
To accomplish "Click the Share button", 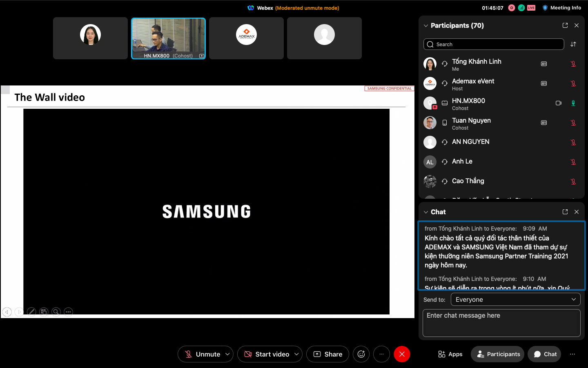I will pos(327,354).
